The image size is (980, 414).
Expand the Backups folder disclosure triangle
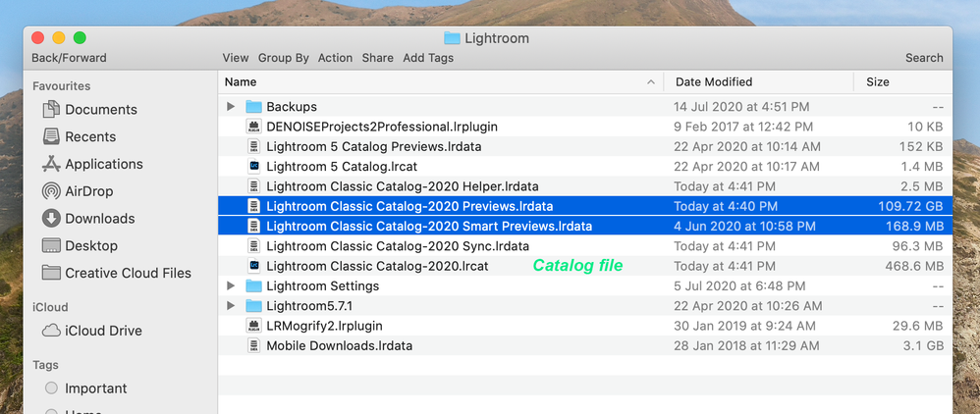point(231,106)
